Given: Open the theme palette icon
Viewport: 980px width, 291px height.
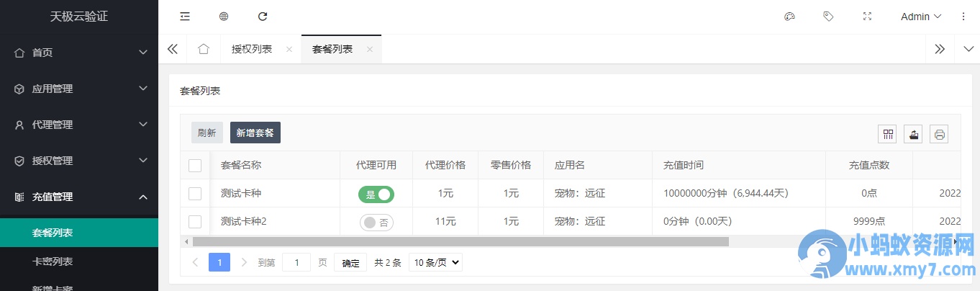Looking at the screenshot, I should coord(789,17).
